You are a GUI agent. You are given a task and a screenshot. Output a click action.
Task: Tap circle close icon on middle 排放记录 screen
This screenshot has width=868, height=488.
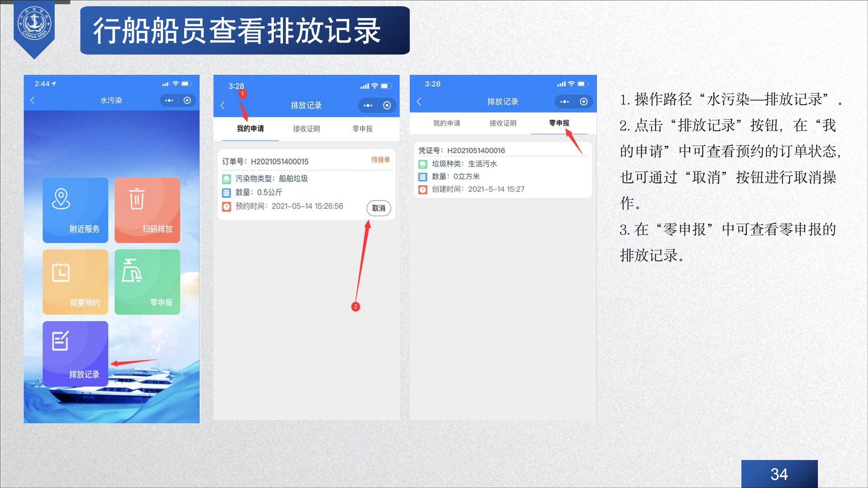(387, 105)
